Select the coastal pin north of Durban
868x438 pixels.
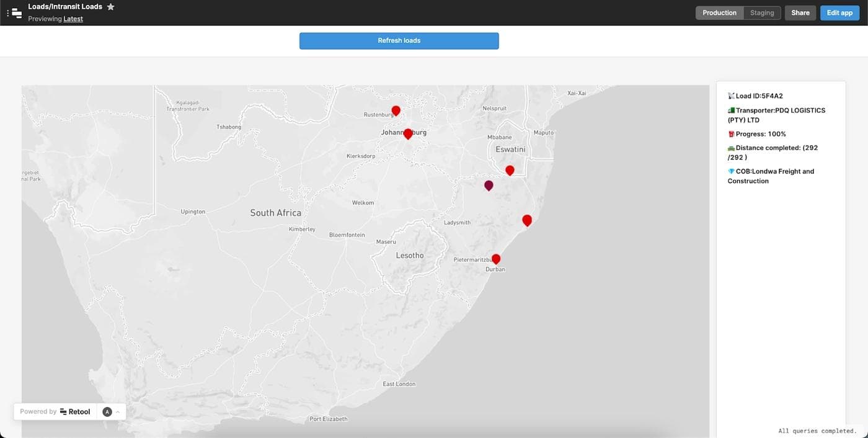(x=526, y=218)
